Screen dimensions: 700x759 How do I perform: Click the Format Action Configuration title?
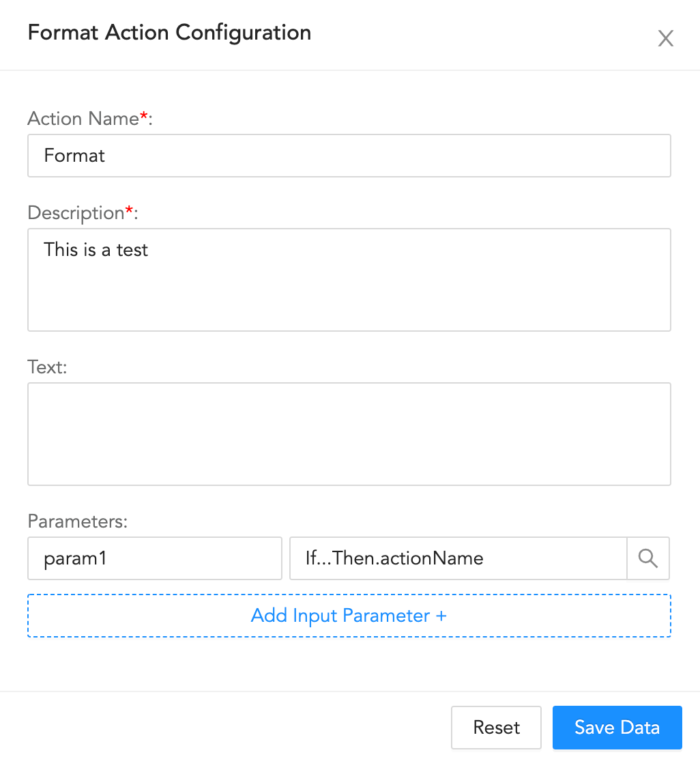click(169, 33)
